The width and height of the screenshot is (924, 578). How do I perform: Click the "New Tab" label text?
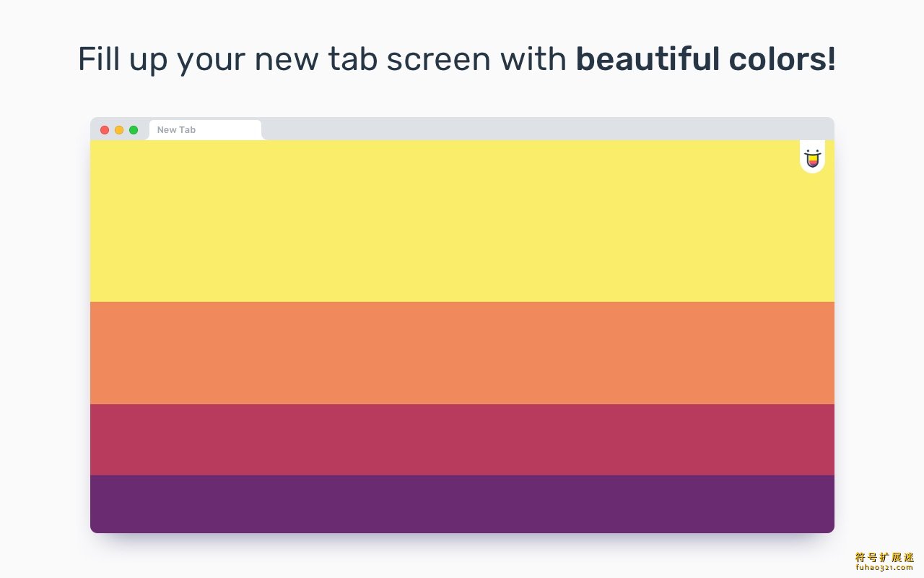click(x=176, y=130)
